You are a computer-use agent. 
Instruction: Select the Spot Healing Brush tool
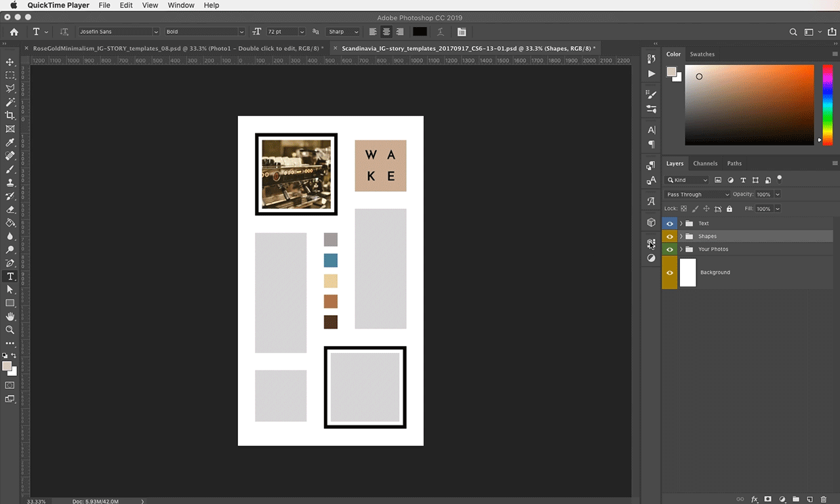point(10,156)
